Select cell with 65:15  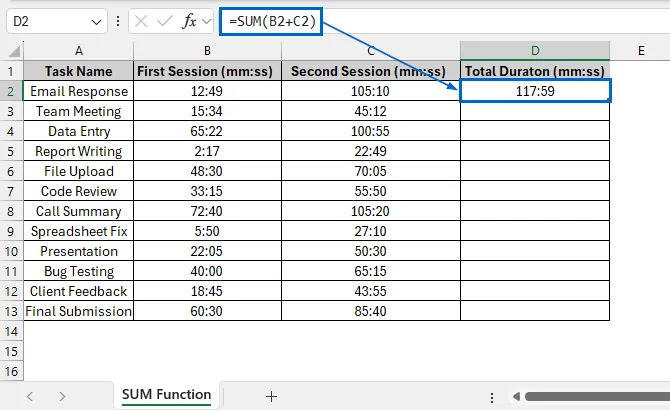click(370, 271)
